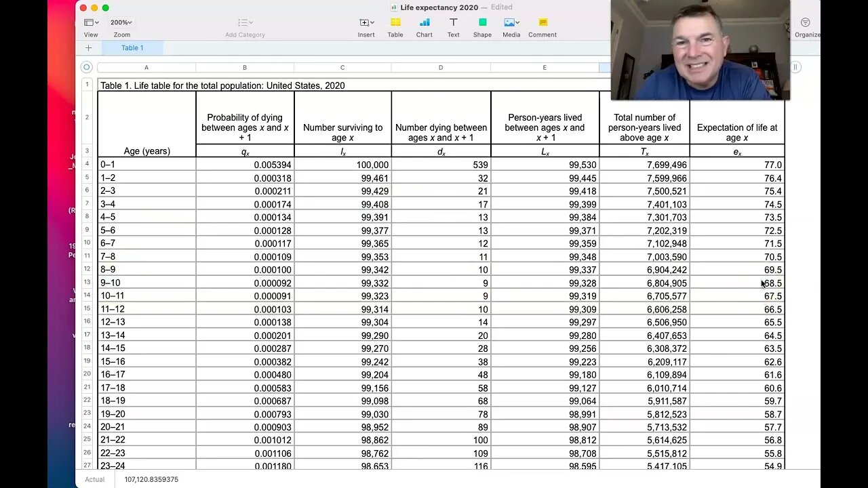
Task: Click the 'Person-years lived between ages' header
Action: point(545,117)
